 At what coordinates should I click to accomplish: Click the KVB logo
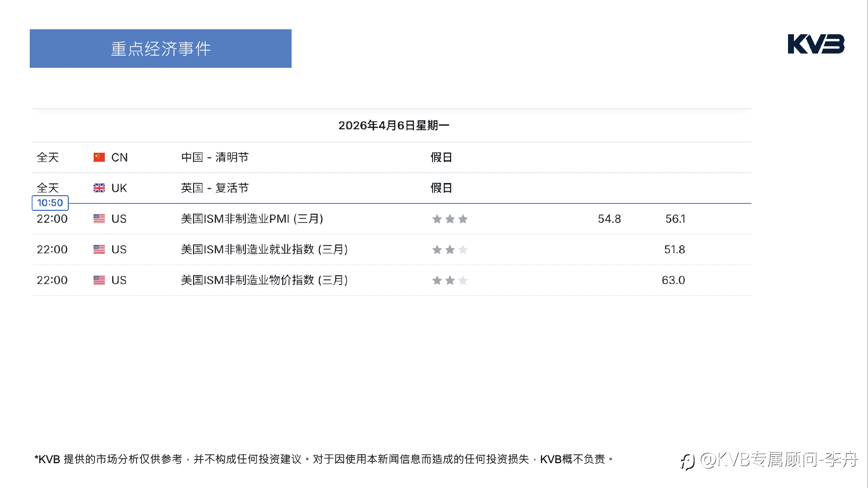(816, 44)
